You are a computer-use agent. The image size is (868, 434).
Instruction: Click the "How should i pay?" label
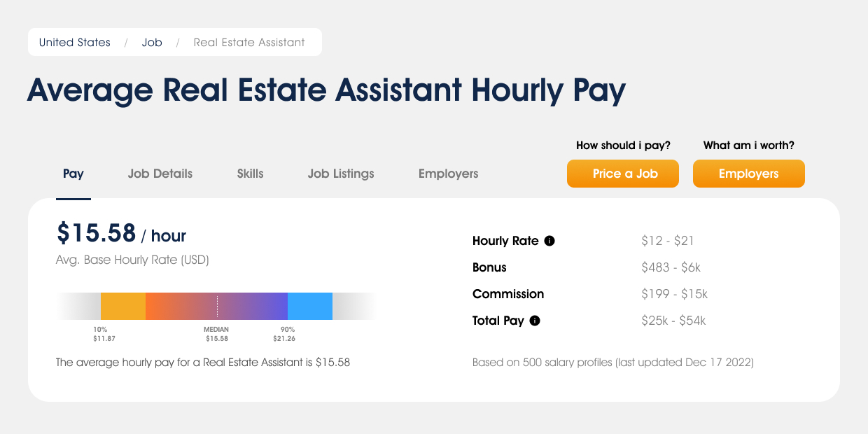622,145
